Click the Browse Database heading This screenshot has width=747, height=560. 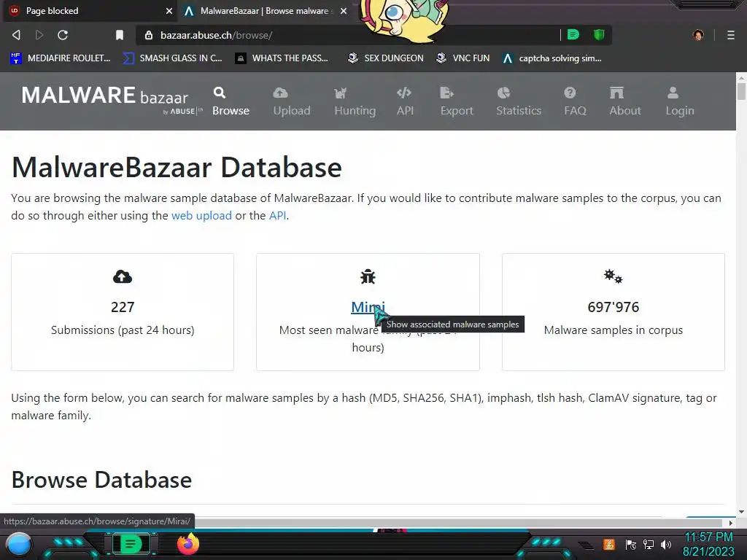click(101, 480)
